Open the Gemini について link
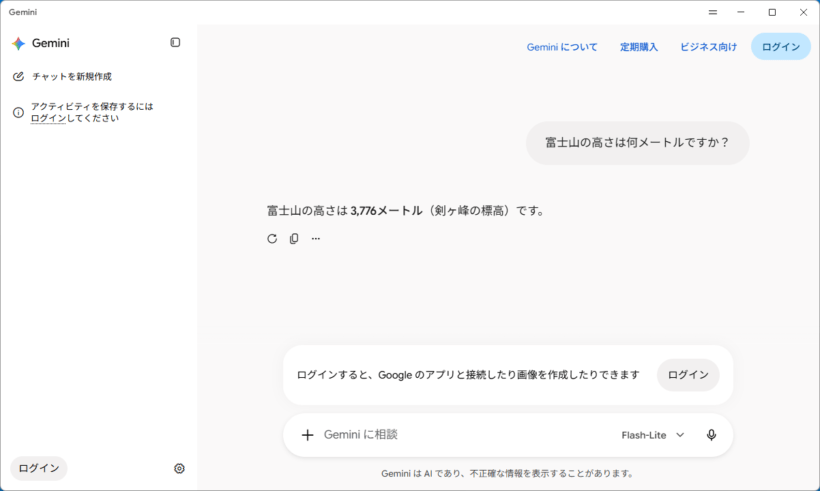Viewport: 820px width, 491px height. pyautogui.click(x=562, y=47)
